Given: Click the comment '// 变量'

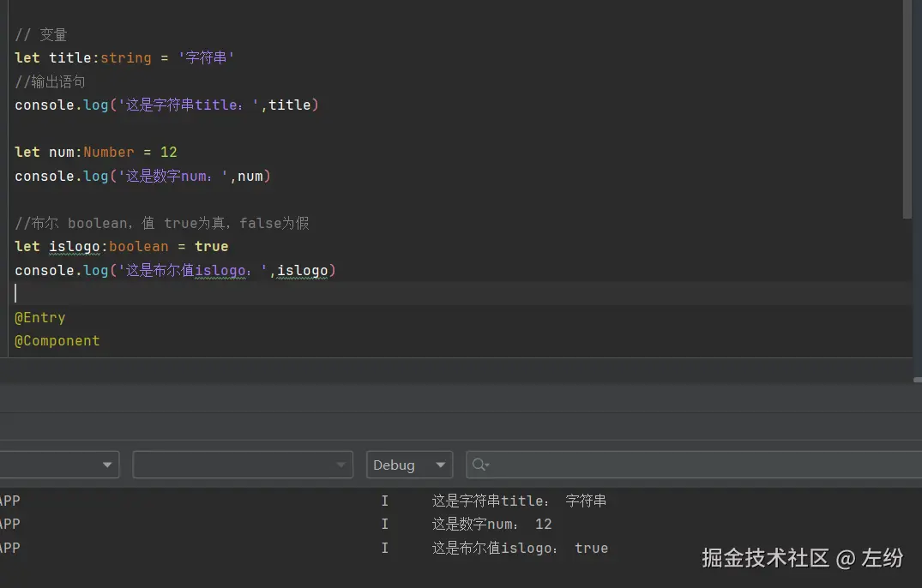Looking at the screenshot, I should click(x=40, y=34).
